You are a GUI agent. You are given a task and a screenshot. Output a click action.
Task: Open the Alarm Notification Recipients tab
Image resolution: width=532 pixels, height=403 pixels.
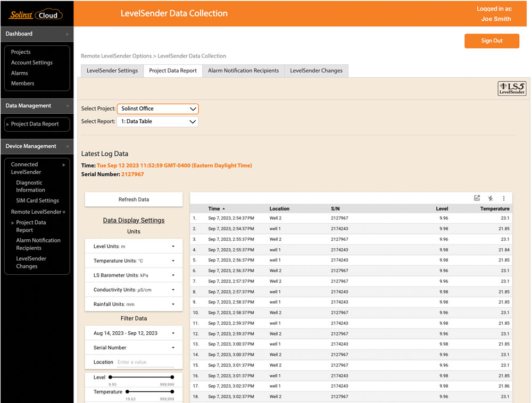point(243,71)
